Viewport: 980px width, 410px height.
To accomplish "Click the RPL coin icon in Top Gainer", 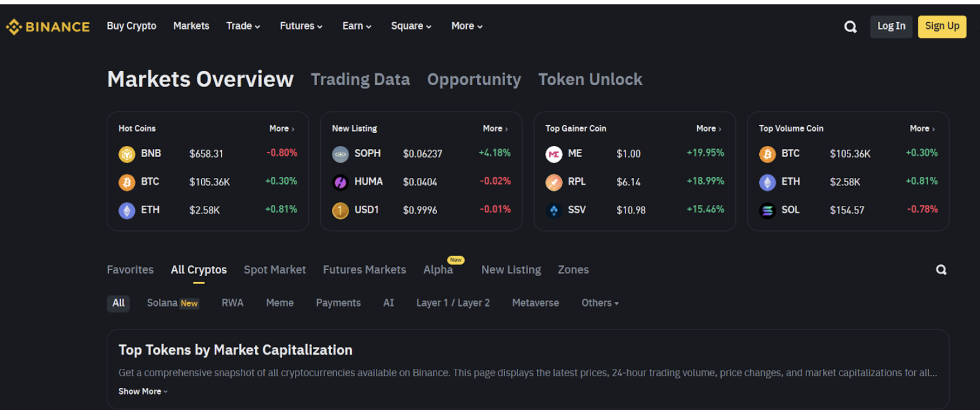I will [554, 182].
